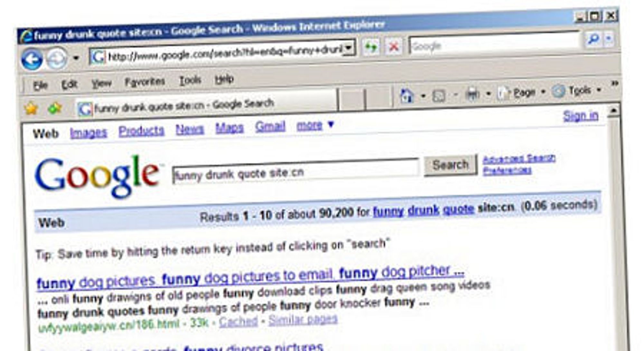The width and height of the screenshot is (644, 351).
Task: Click the Google logo
Action: click(x=98, y=177)
